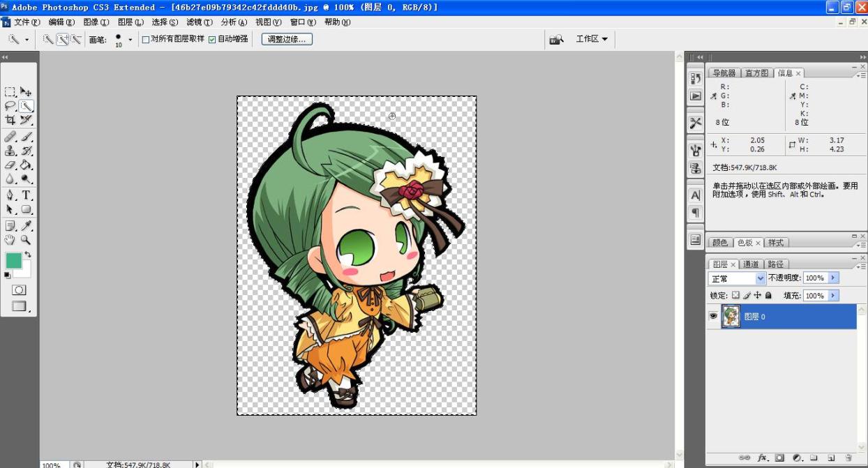This screenshot has height=468, width=868.
Task: Uncheck the 自动增强 checkbox
Action: point(212,39)
